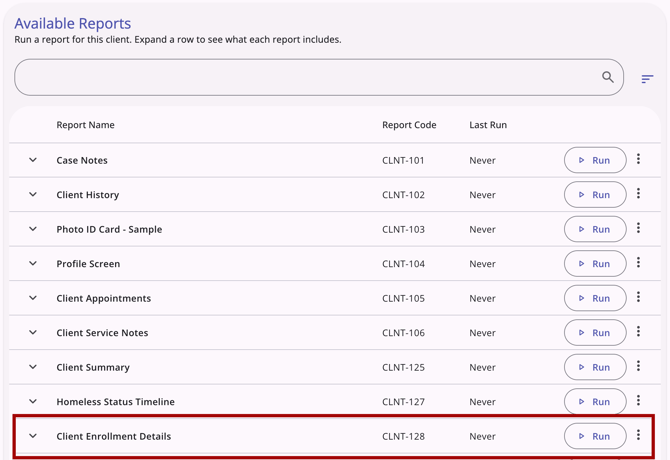The width and height of the screenshot is (670, 460).
Task: Click the CLNT-105 report code
Action: tap(403, 299)
